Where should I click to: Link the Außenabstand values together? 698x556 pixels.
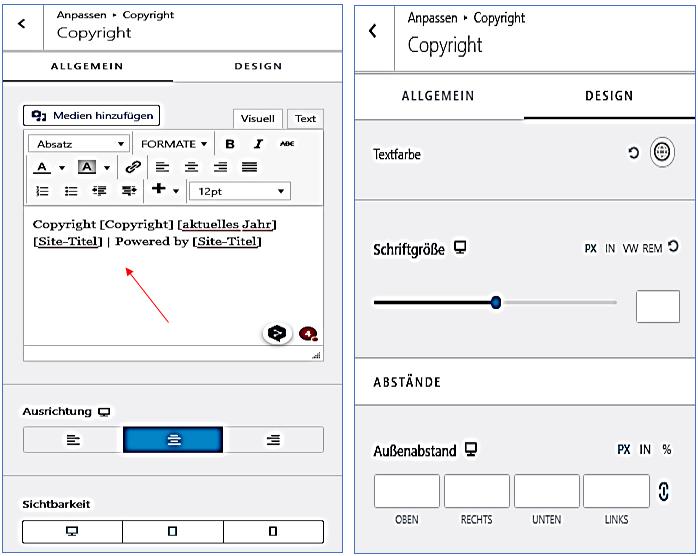pos(662,491)
